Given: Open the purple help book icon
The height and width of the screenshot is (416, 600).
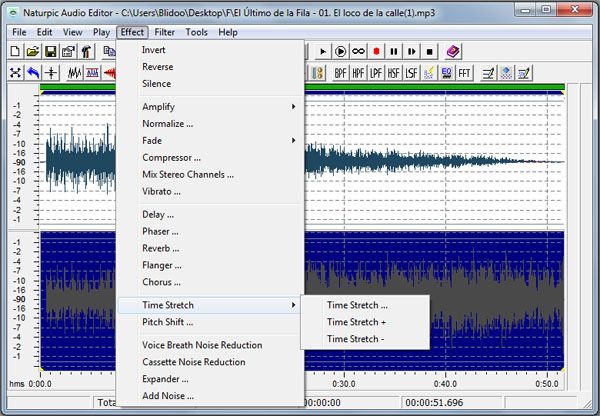Looking at the screenshot, I should tap(453, 51).
